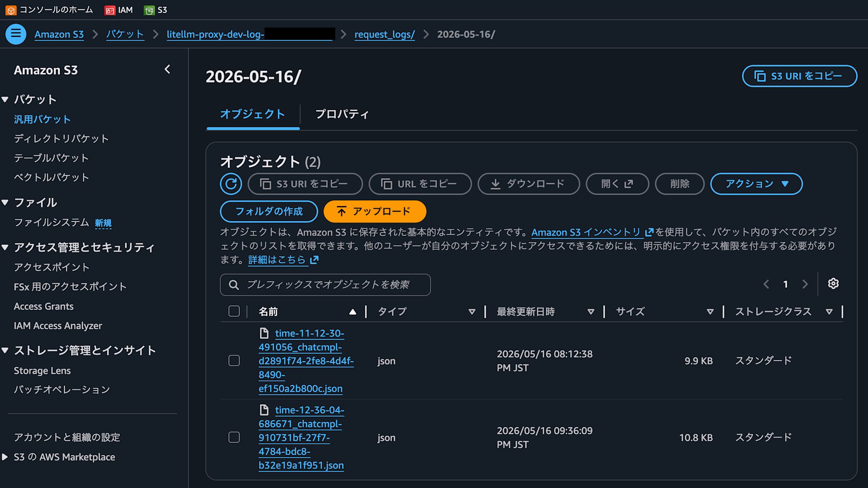Click page number 1 in pagination

point(786,284)
